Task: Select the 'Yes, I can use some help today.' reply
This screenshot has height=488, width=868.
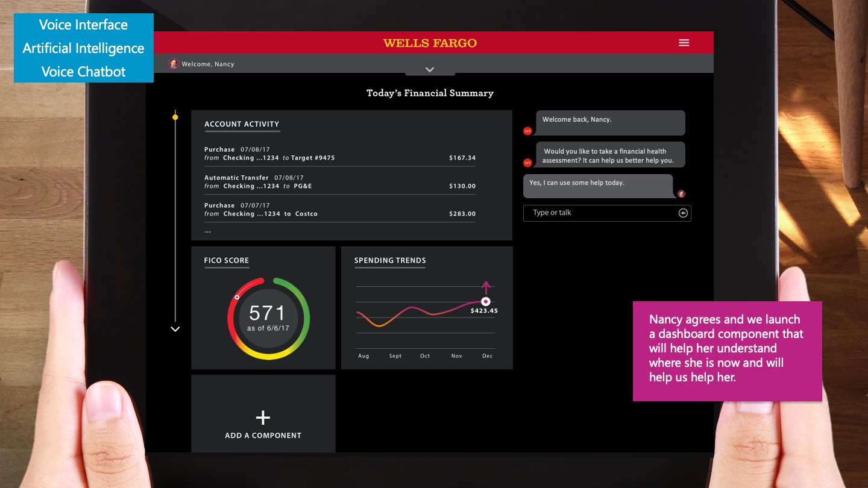Action: coord(598,186)
